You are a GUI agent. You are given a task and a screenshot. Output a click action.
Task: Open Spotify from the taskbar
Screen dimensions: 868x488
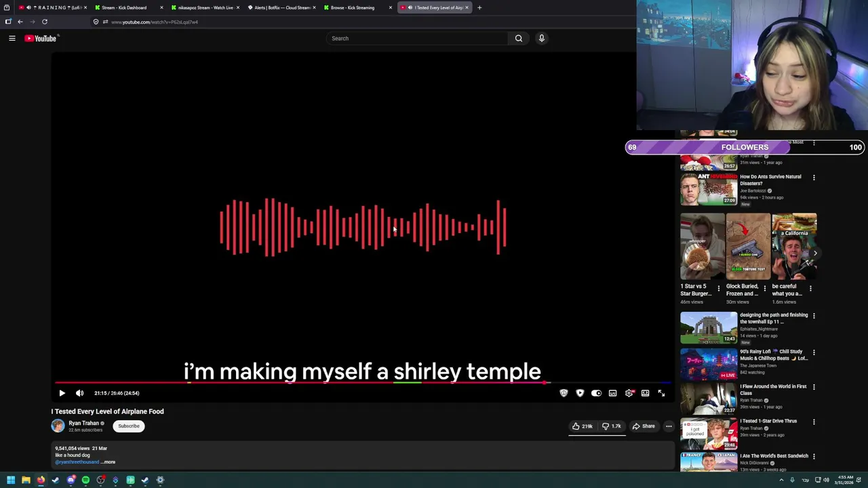click(85, 480)
